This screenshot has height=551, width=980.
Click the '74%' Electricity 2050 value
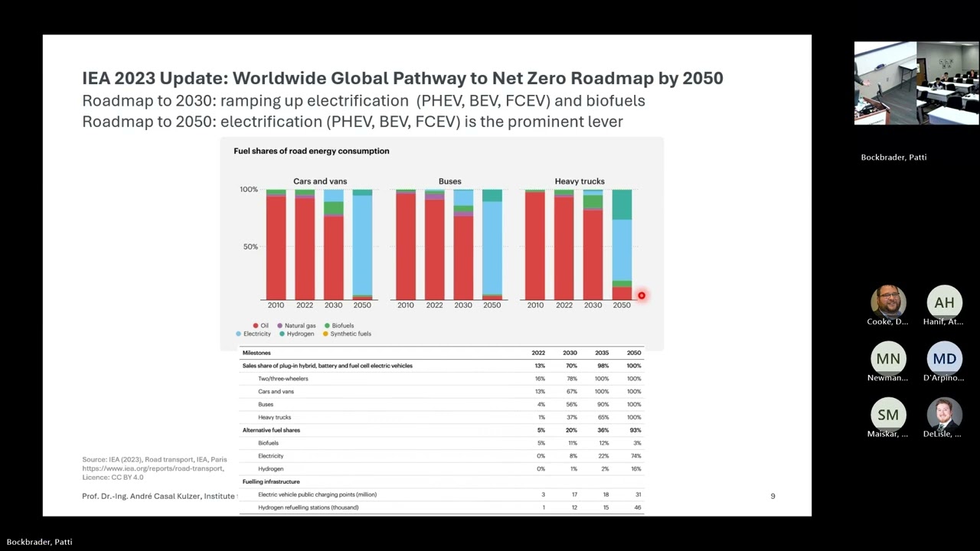(635, 456)
